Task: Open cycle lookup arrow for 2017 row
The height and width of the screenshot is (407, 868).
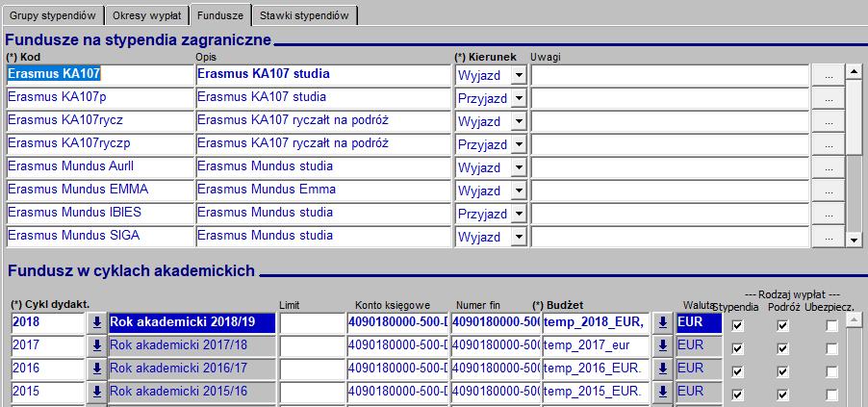Action: (97, 346)
